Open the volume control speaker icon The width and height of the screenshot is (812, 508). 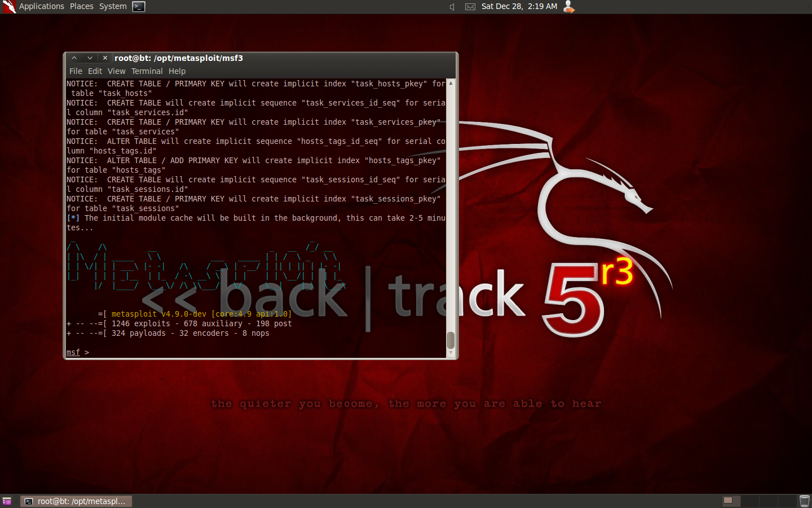[452, 7]
